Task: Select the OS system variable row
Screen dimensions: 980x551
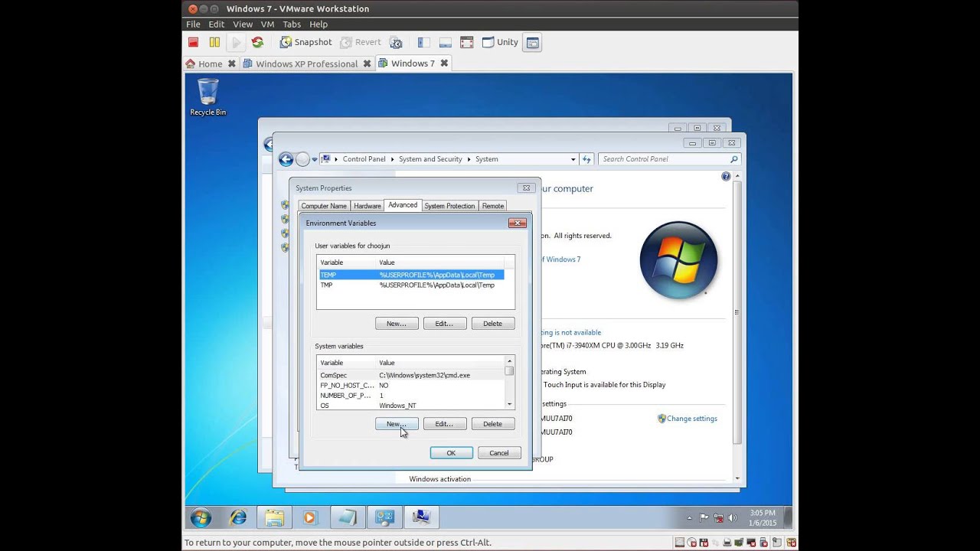Action: point(411,406)
